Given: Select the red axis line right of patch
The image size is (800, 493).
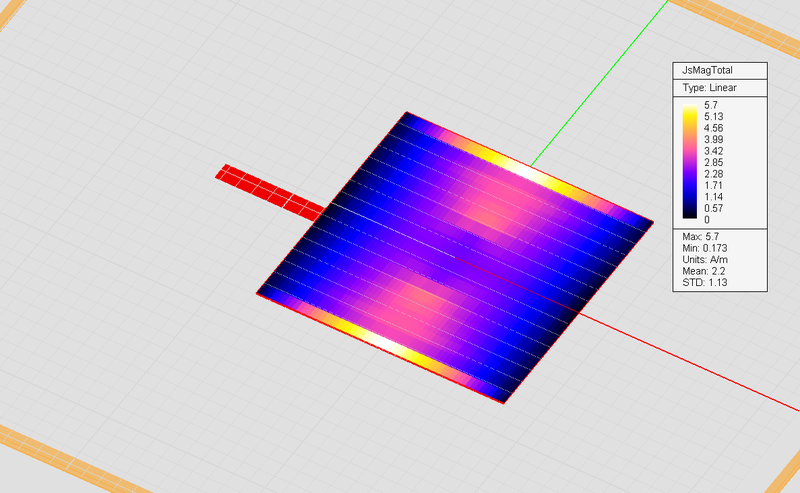Looking at the screenshot, I should coord(689,361).
